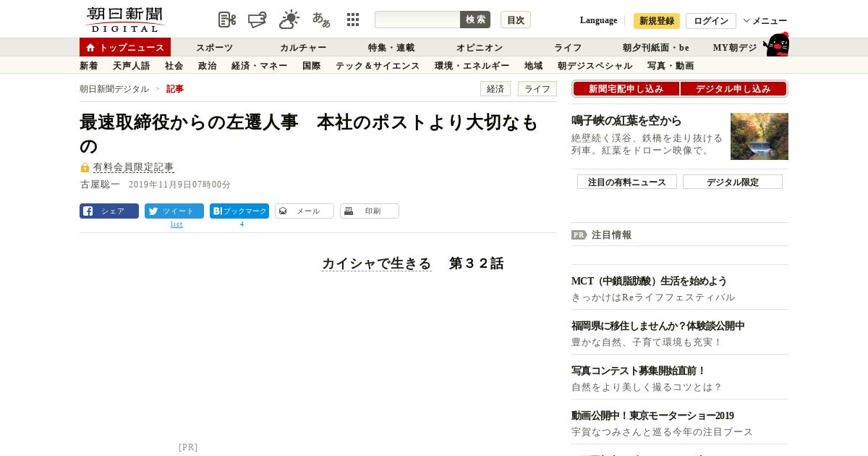The width and height of the screenshot is (868, 456).
Task: Open 写真コンテスト募集開始直前! link
Action: tap(639, 371)
